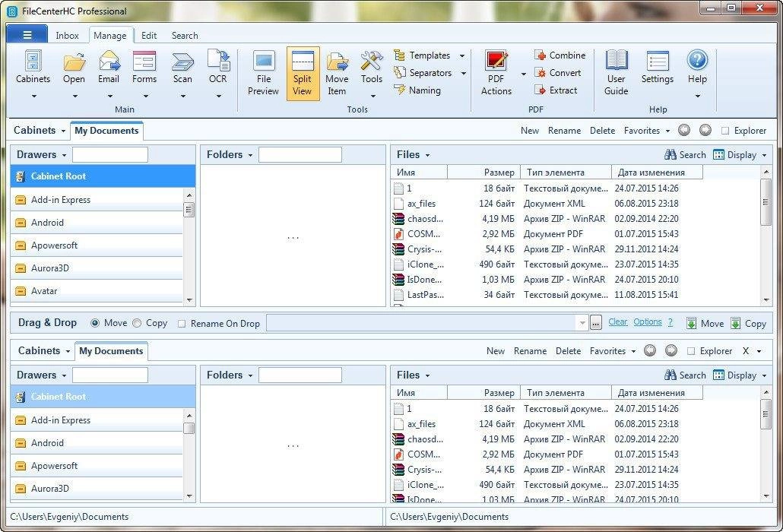Click the upper Files list scrollbar

coord(766,202)
